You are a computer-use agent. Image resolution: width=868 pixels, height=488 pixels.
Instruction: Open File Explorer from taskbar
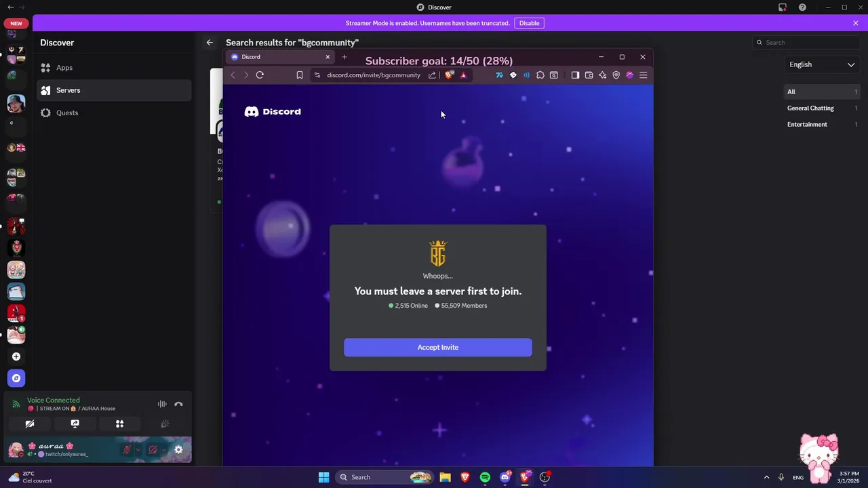445,477
